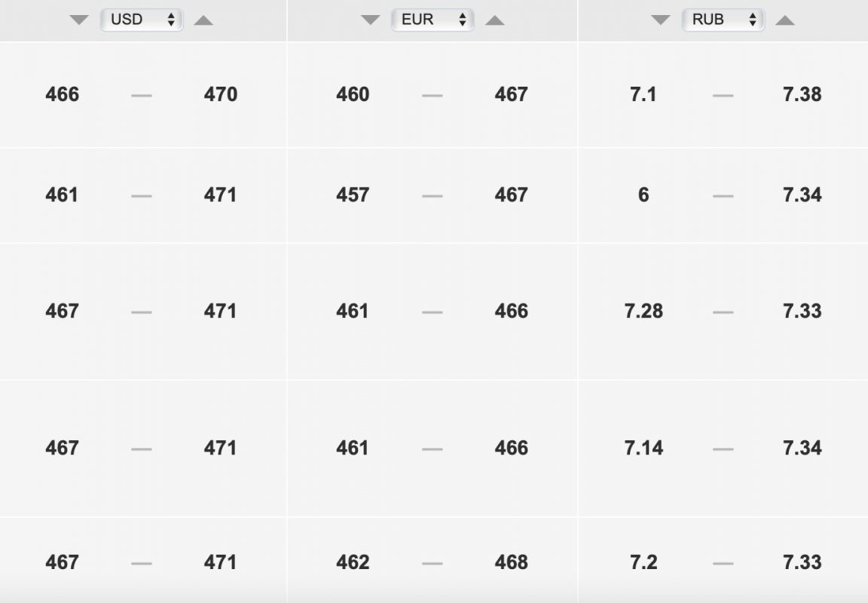Viewport: 868px width, 603px height.
Task: Click the RUB buy rate 7.14
Action: pyautogui.click(x=643, y=448)
